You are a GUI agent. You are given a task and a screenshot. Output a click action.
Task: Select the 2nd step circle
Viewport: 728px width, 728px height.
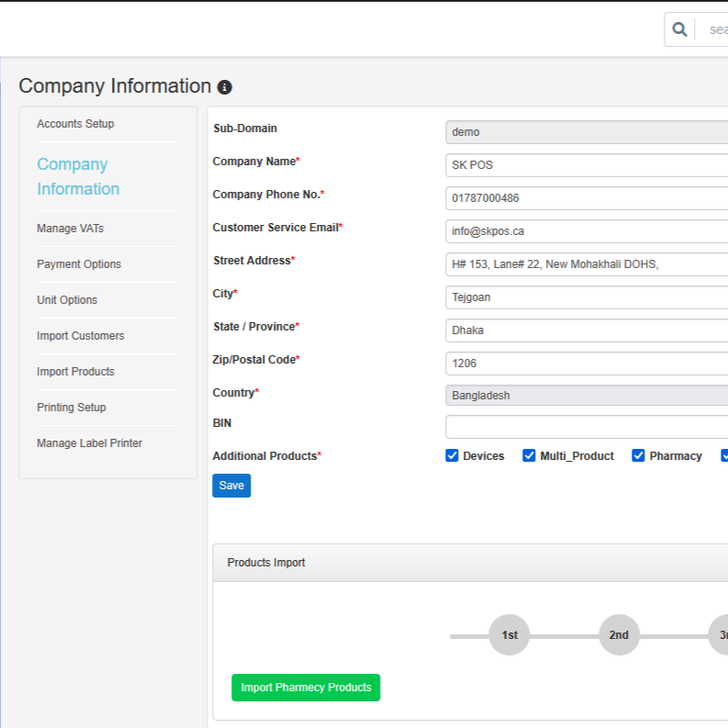[x=619, y=634]
